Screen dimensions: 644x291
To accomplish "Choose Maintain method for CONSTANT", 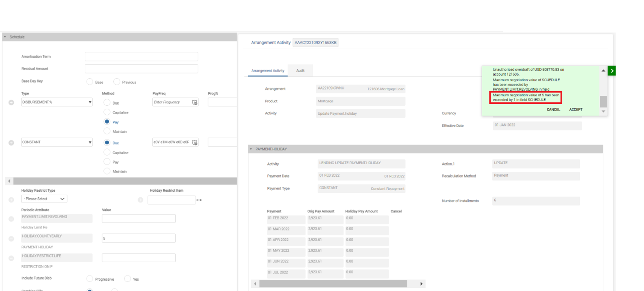I will [x=107, y=171].
